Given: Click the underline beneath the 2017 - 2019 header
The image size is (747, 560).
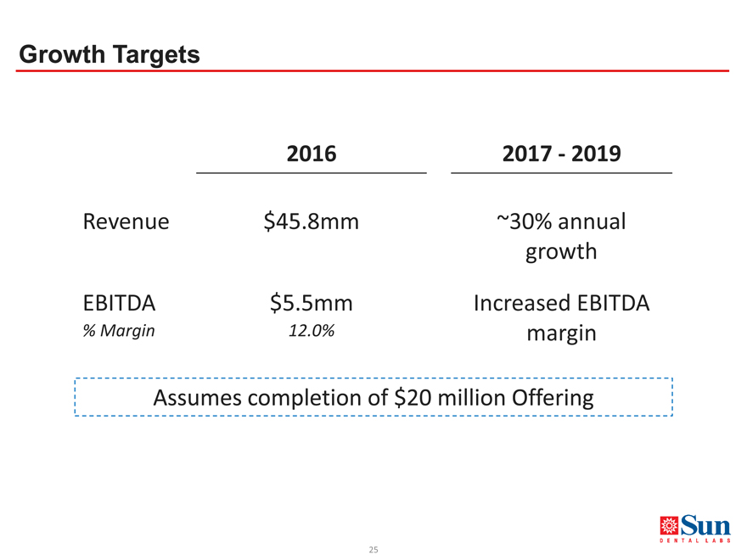Looking at the screenshot, I should 561,173.
